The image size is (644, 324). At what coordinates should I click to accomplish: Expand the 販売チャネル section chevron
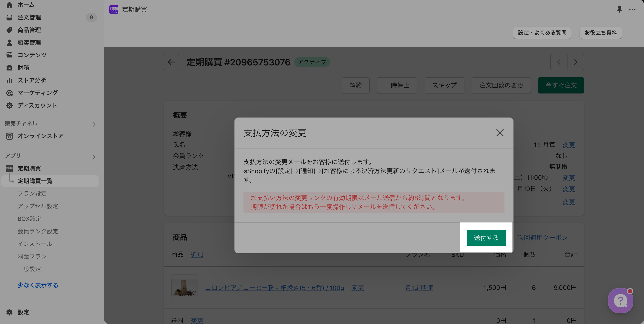(94, 124)
